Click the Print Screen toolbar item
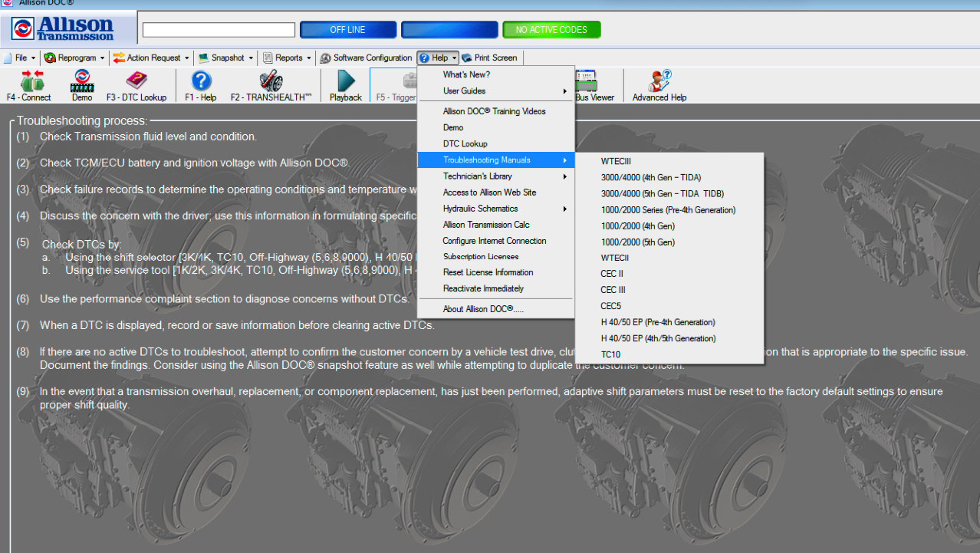The height and width of the screenshot is (553, 980). (x=489, y=58)
